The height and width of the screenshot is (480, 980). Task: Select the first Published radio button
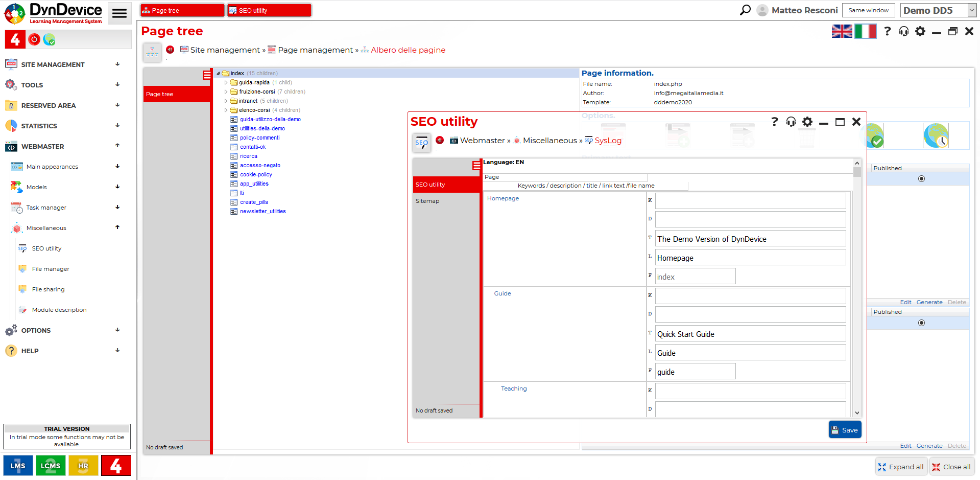[x=921, y=179]
